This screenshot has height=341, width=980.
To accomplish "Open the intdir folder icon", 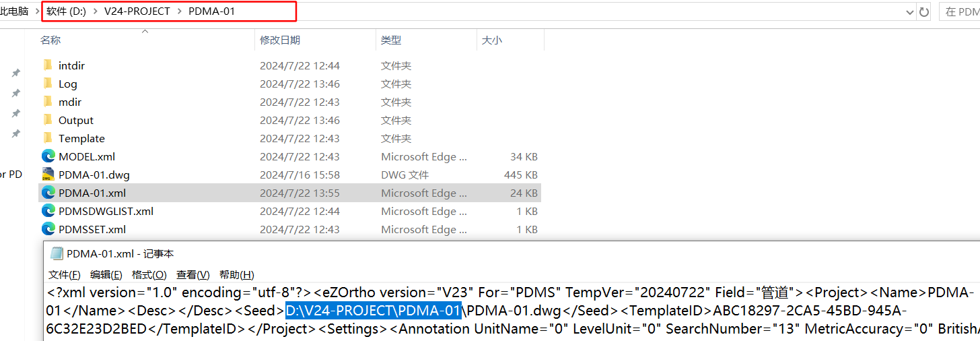I will coord(47,65).
